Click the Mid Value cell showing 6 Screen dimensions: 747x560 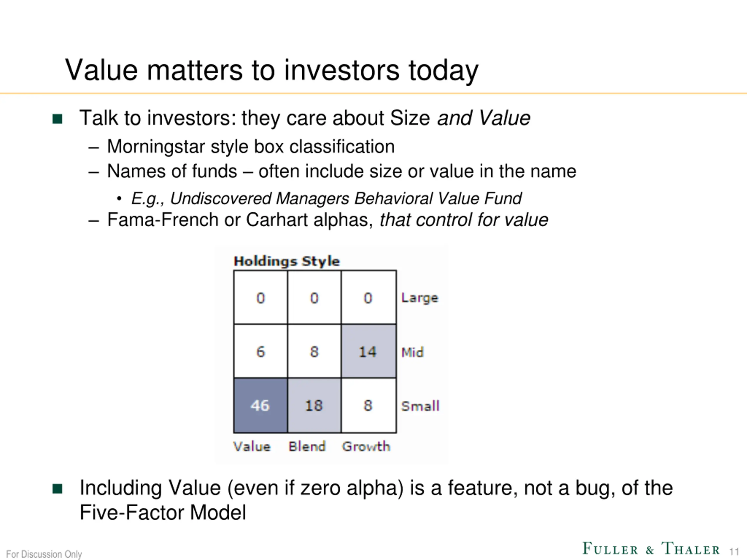tap(260, 351)
